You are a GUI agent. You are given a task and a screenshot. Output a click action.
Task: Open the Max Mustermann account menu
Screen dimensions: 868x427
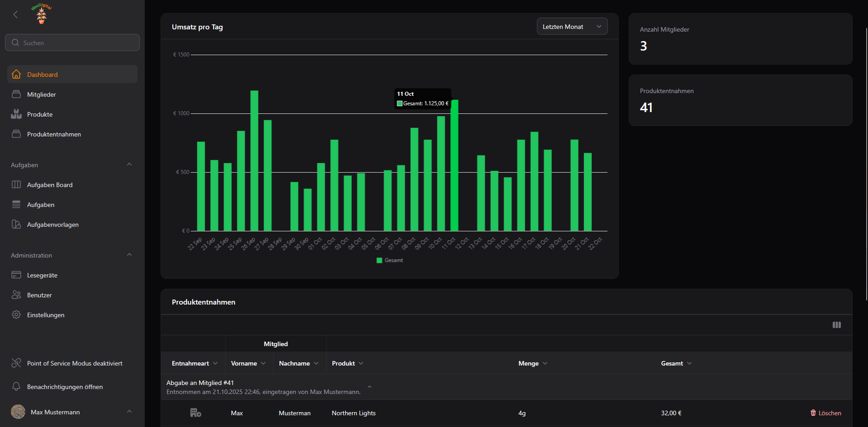pos(55,412)
